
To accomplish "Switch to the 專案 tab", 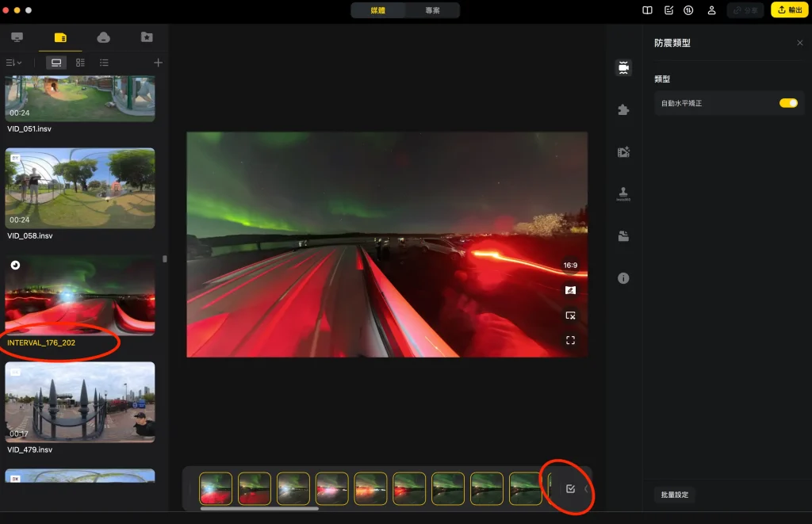I will tap(432, 10).
